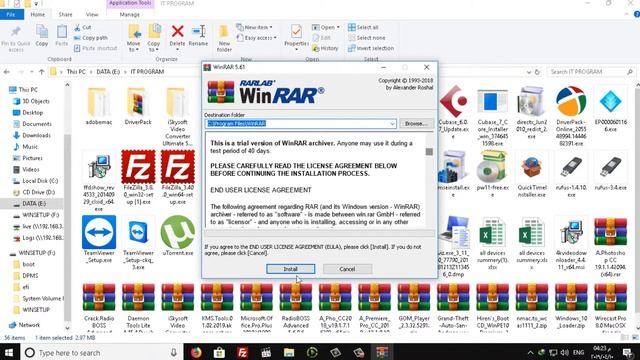Open destination folder dropdown in WinRAR
The width and height of the screenshot is (640, 360).
pos(392,123)
